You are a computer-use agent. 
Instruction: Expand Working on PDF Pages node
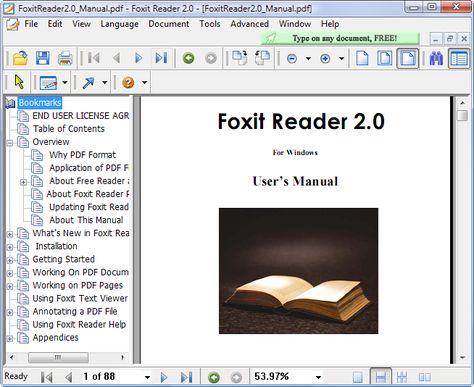10,286
